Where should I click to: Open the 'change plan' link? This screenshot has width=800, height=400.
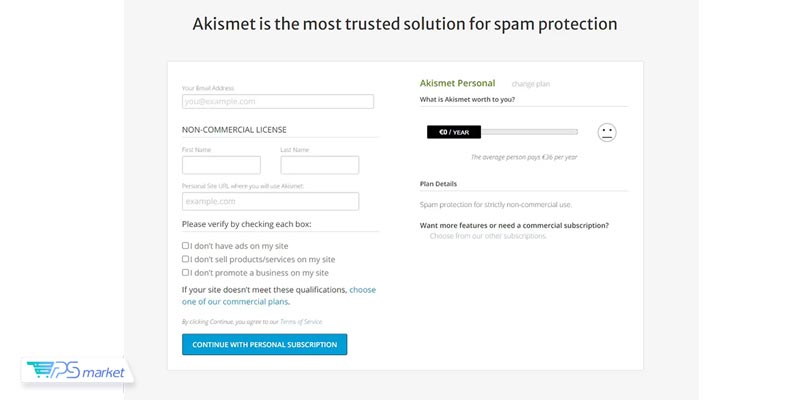tap(531, 84)
